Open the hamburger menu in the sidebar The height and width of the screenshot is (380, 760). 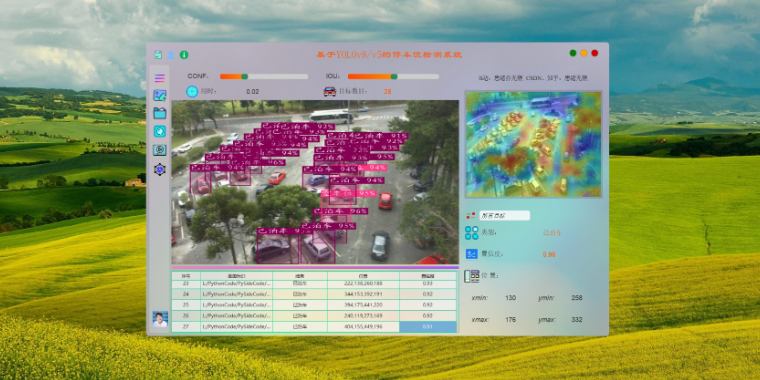159,78
